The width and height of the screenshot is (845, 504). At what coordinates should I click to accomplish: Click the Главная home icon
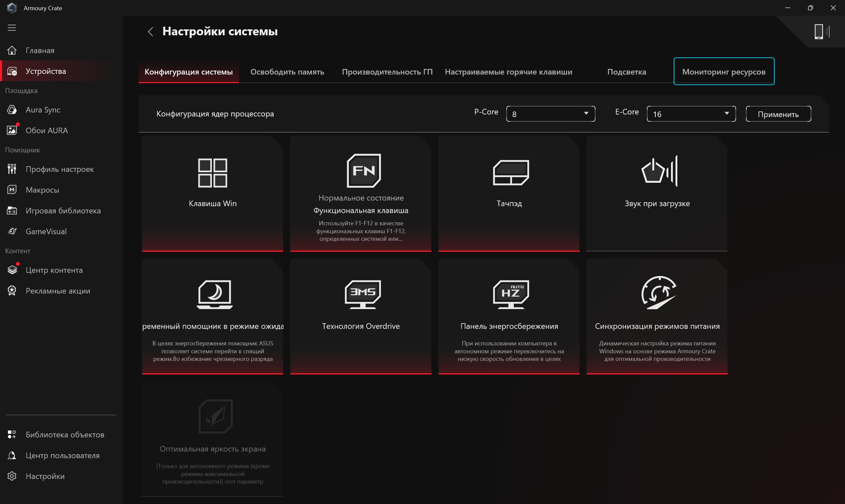click(12, 50)
